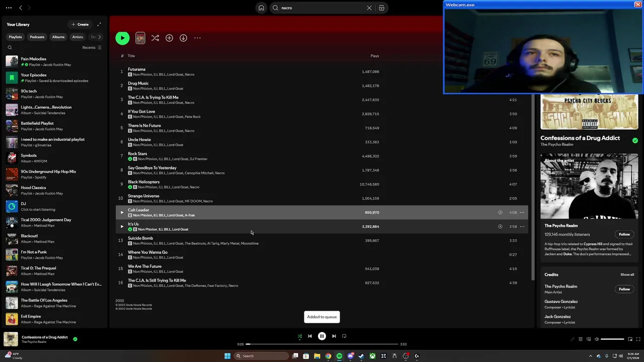This screenshot has width=644, height=362.
Task: Click Show all credits
Action: 627,275
